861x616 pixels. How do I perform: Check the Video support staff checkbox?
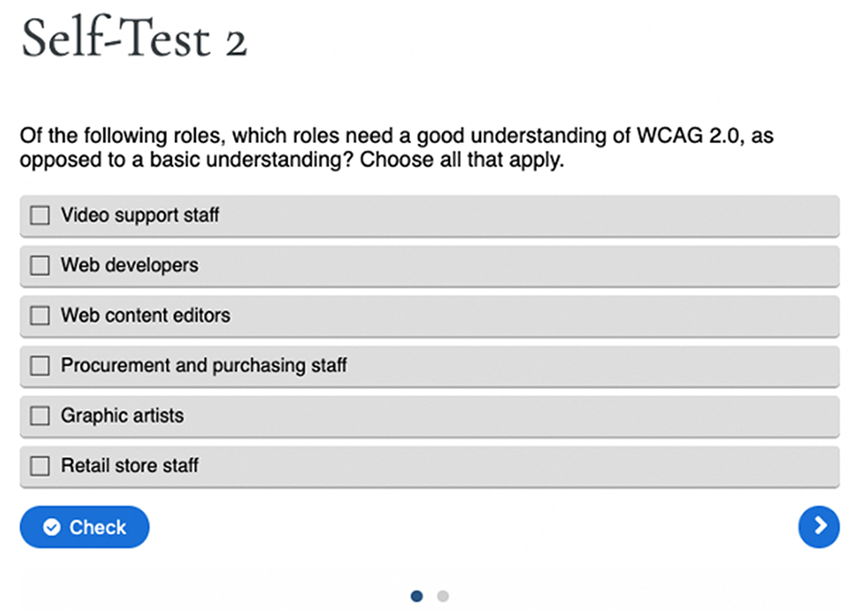(x=39, y=215)
